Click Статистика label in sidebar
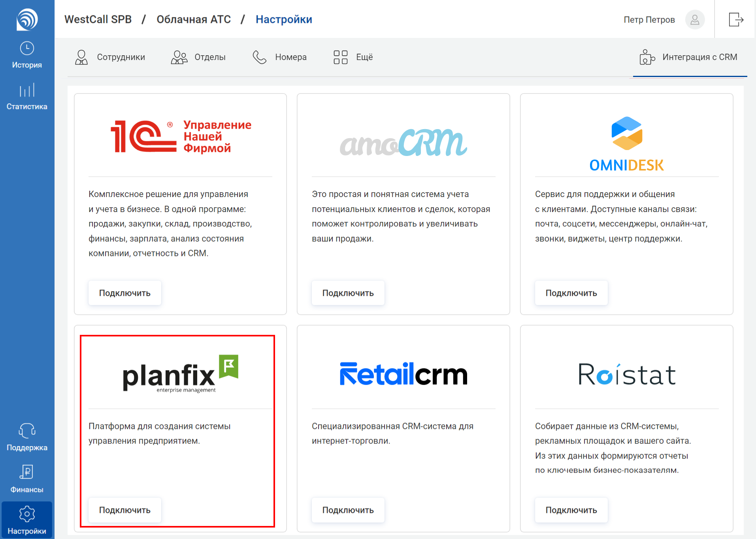The image size is (756, 539). 27,107
